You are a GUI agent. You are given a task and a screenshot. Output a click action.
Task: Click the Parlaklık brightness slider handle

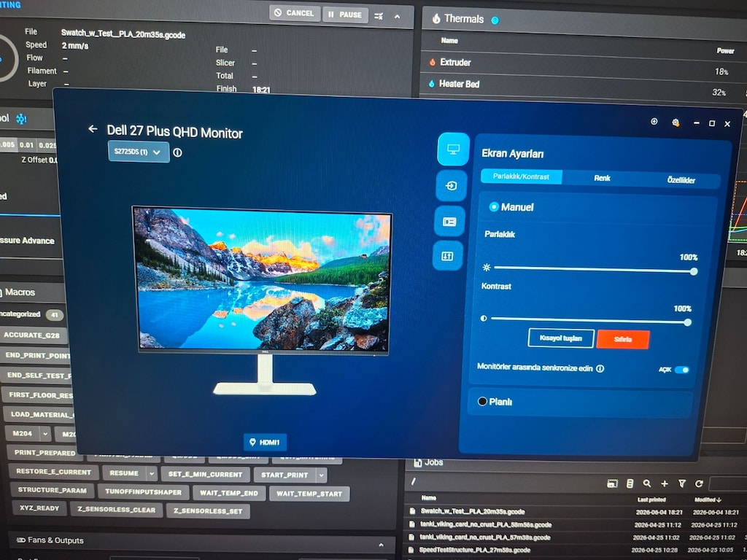click(694, 271)
